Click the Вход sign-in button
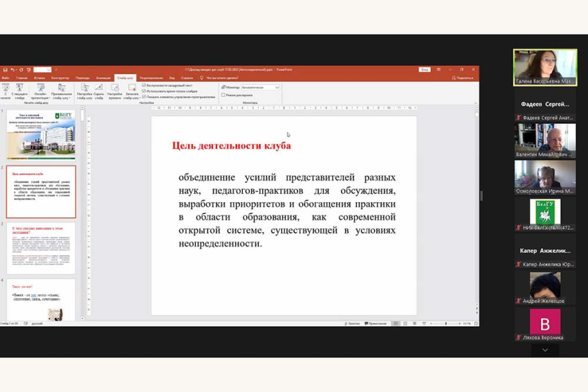The width and height of the screenshot is (588, 392). click(x=424, y=70)
